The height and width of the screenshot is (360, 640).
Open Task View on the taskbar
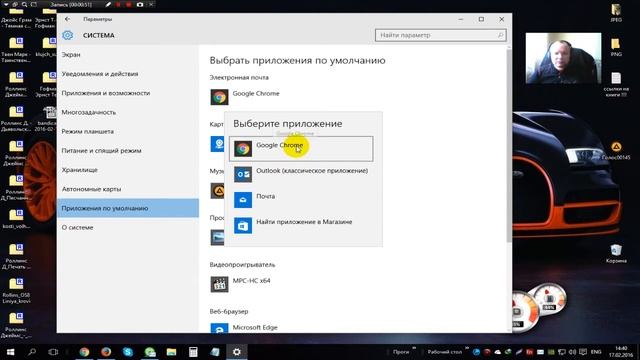53,351
